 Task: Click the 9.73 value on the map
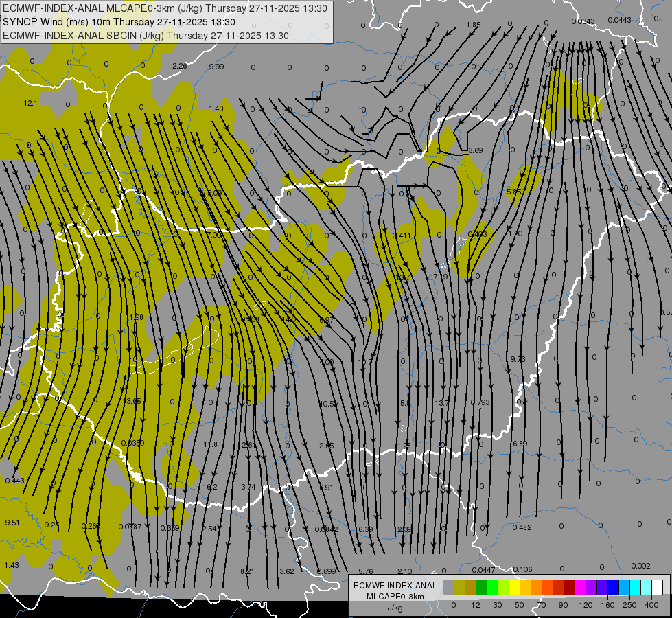tap(518, 359)
